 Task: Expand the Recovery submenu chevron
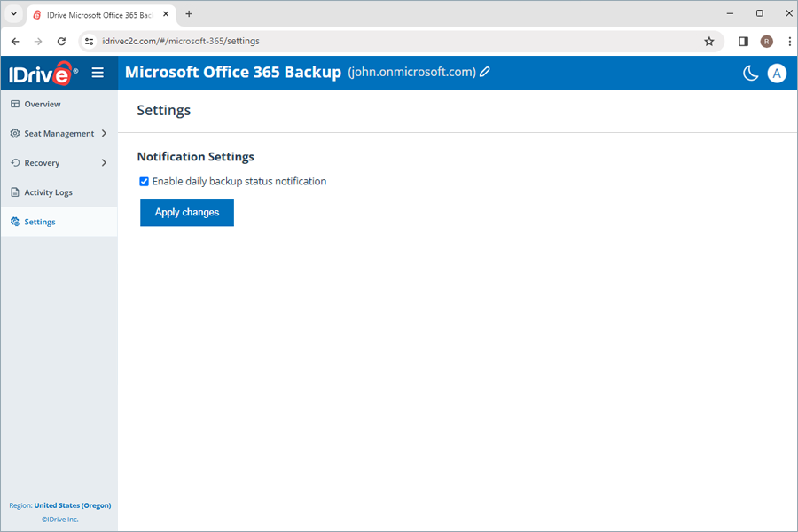coord(104,163)
